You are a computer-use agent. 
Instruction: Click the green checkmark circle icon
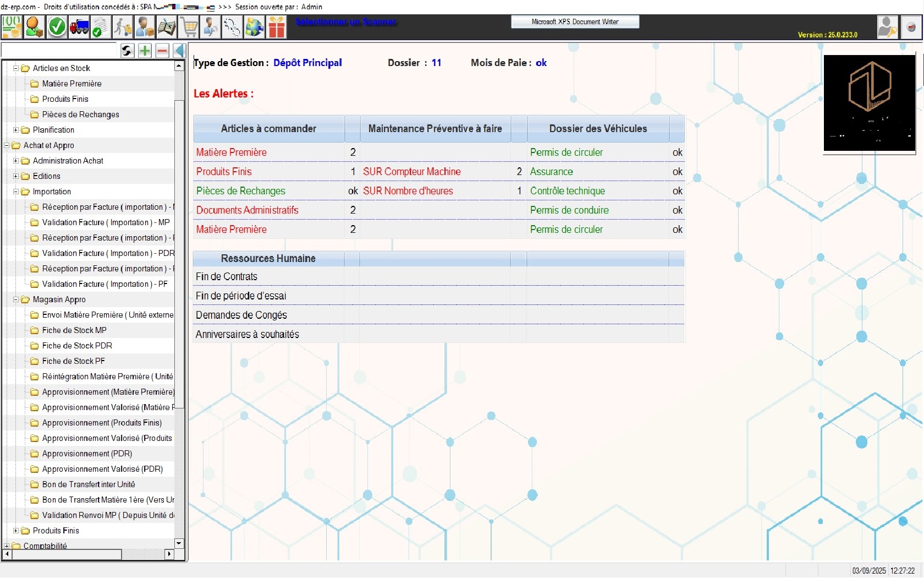[57, 26]
